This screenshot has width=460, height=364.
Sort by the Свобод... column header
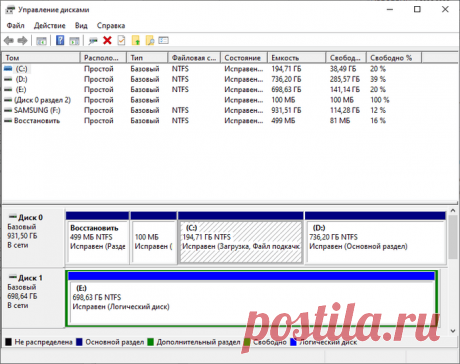346,58
